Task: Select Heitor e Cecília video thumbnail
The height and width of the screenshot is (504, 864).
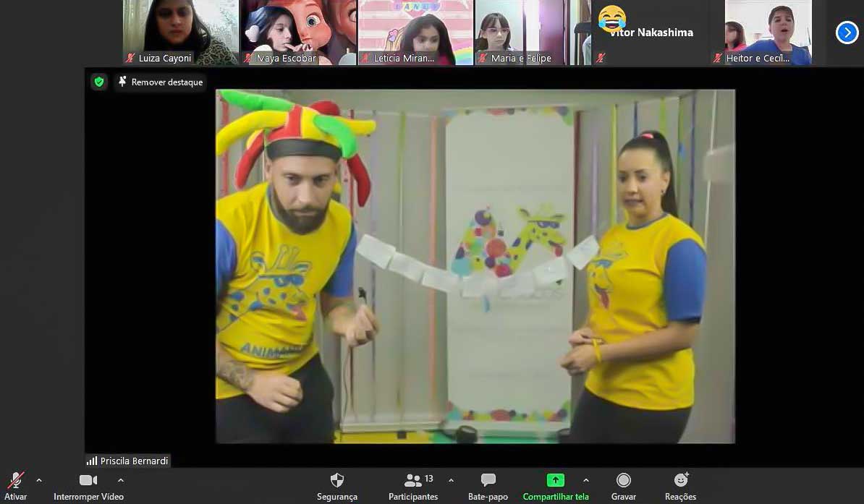Action: (768, 33)
